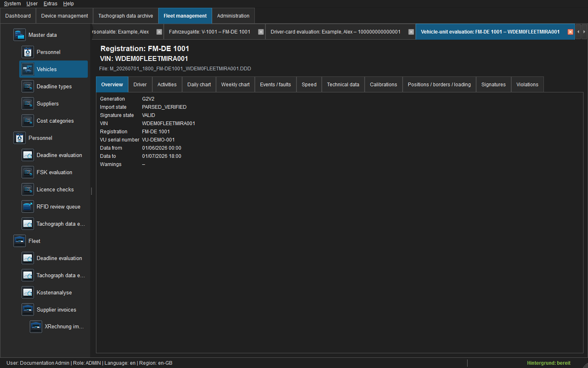Click the XRechnung import icon
Image resolution: width=588 pixels, height=368 pixels.
pyautogui.click(x=36, y=326)
